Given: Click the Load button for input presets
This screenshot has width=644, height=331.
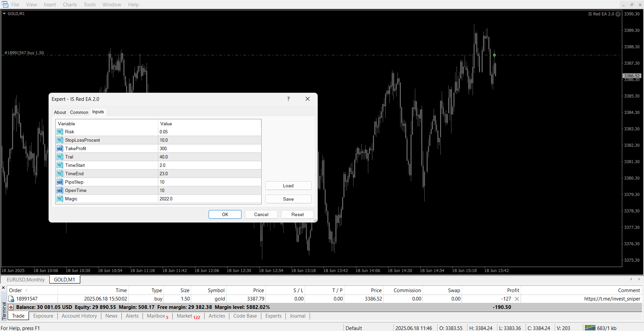Looking at the screenshot, I should pyautogui.click(x=288, y=186).
